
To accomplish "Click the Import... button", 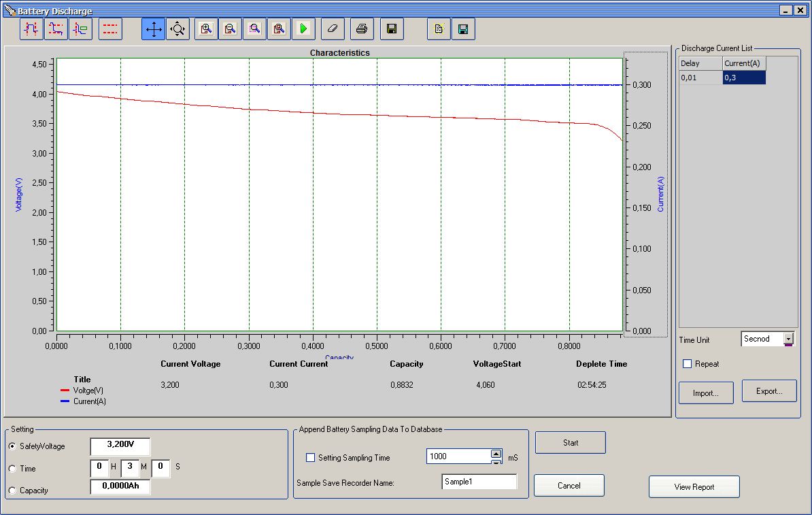I will (706, 393).
